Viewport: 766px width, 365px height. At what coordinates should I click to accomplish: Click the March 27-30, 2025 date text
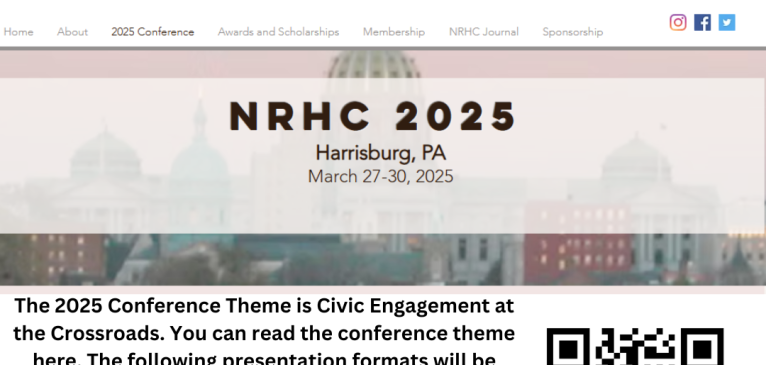pyautogui.click(x=381, y=176)
